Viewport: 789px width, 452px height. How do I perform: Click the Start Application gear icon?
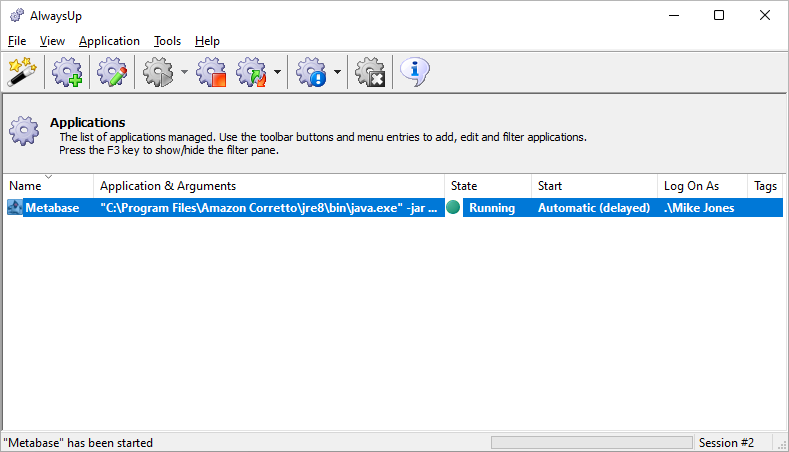pos(158,72)
